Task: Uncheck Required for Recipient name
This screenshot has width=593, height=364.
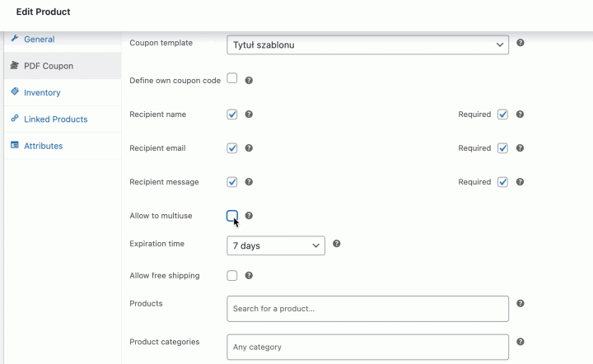Action: [x=502, y=114]
